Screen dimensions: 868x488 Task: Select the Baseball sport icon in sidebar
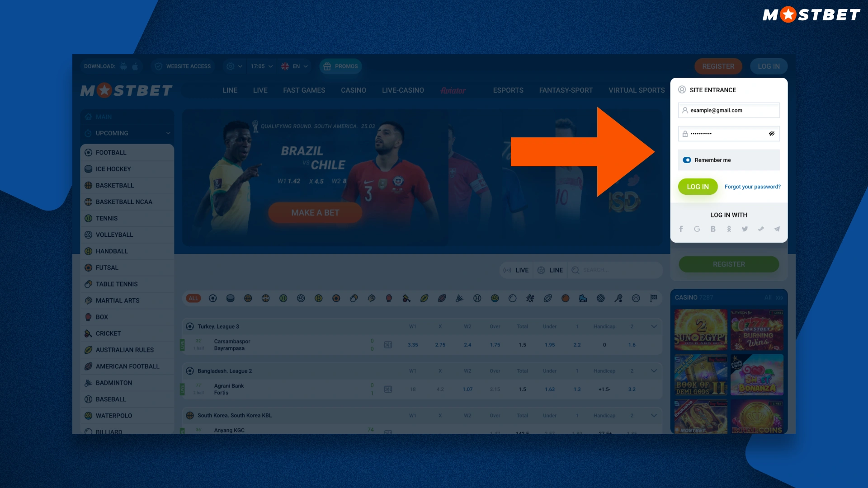pyautogui.click(x=89, y=399)
